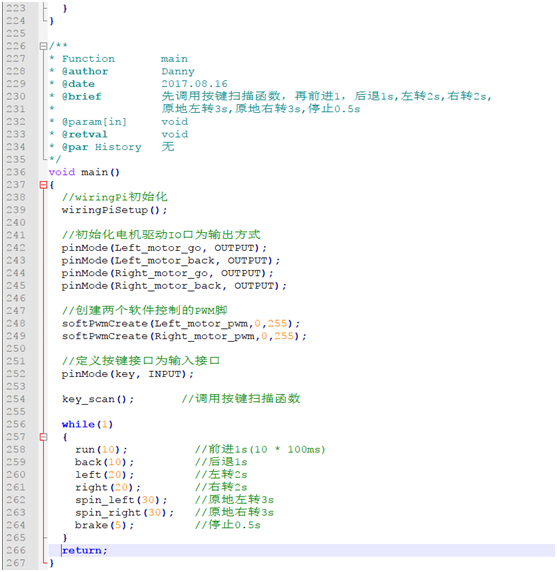Click on 'return;' statement on highlighted line
The image size is (557, 572).
click(84, 550)
